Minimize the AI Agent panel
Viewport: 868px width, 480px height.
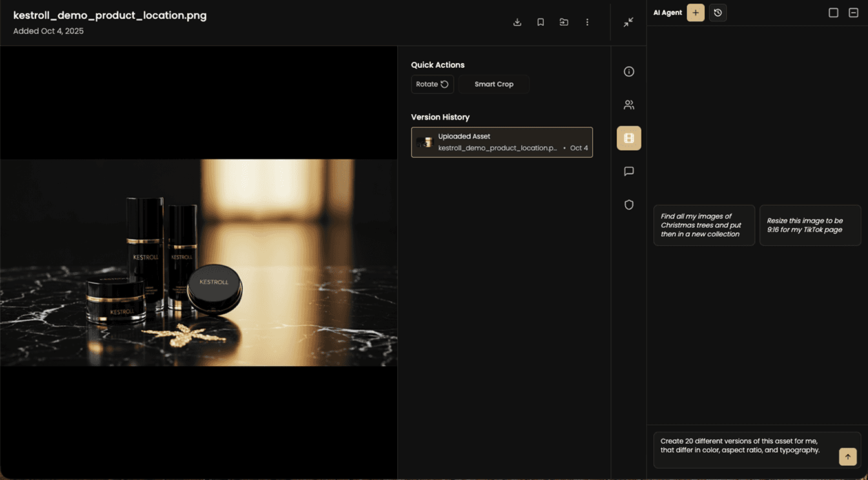[x=853, y=12]
